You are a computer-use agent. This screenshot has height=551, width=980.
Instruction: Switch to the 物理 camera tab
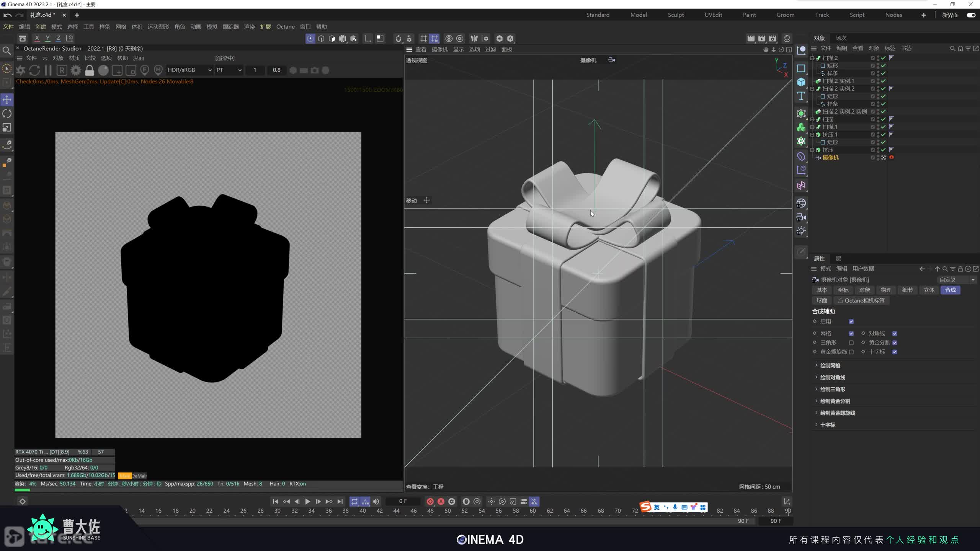[886, 290]
